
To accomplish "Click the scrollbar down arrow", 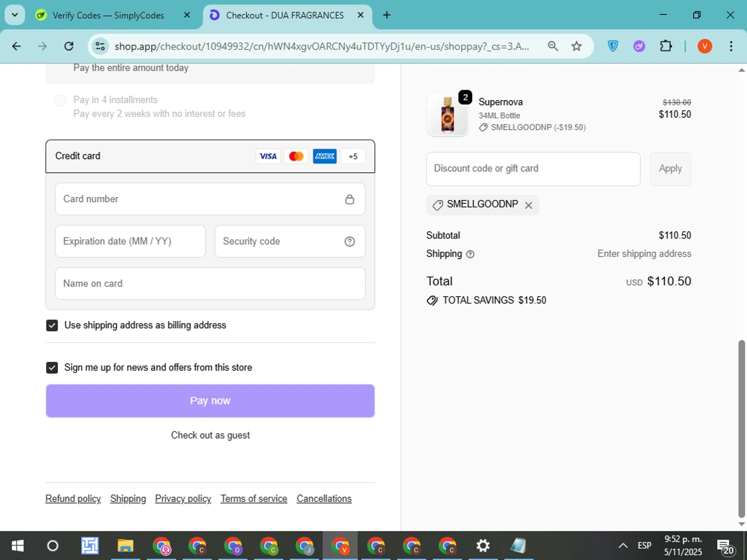I will tap(742, 524).
